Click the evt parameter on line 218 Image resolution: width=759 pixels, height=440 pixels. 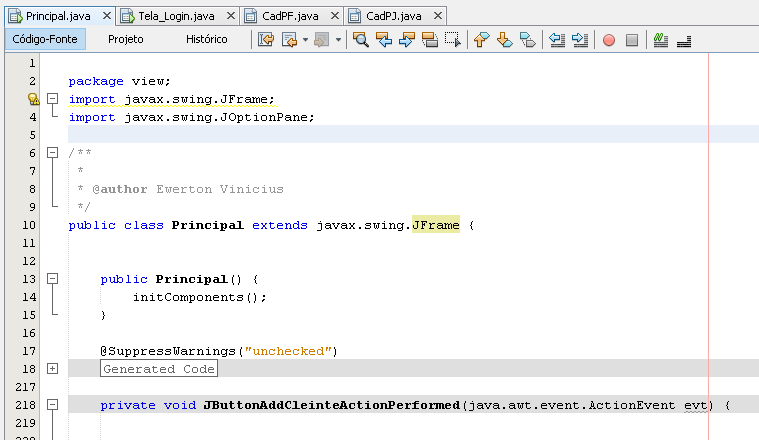[x=695, y=405]
